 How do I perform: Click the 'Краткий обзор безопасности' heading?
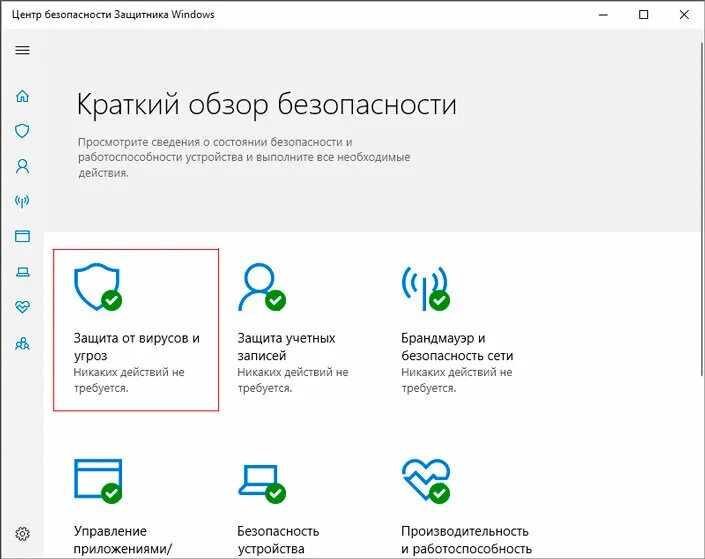tap(267, 104)
